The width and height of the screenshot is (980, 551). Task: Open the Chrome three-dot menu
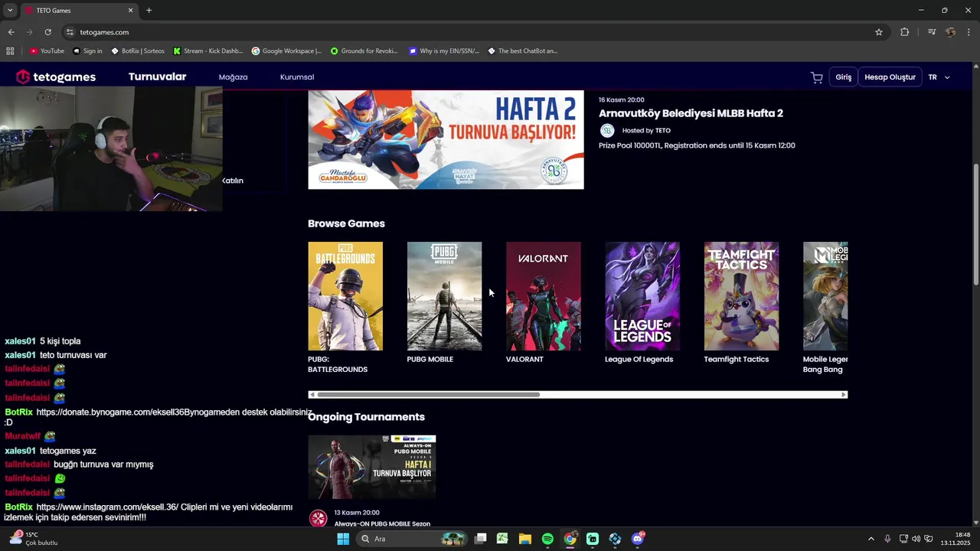[969, 32]
